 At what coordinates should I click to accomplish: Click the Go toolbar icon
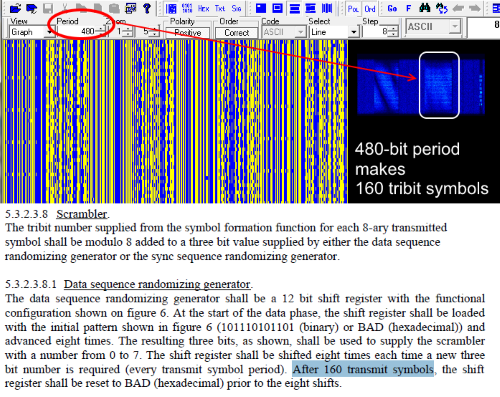(x=392, y=8)
